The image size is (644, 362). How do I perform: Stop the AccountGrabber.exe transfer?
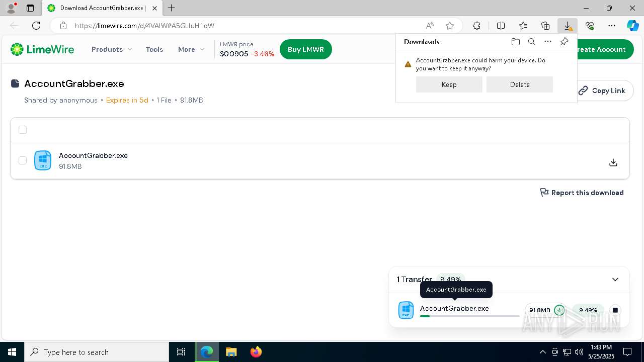point(615,310)
